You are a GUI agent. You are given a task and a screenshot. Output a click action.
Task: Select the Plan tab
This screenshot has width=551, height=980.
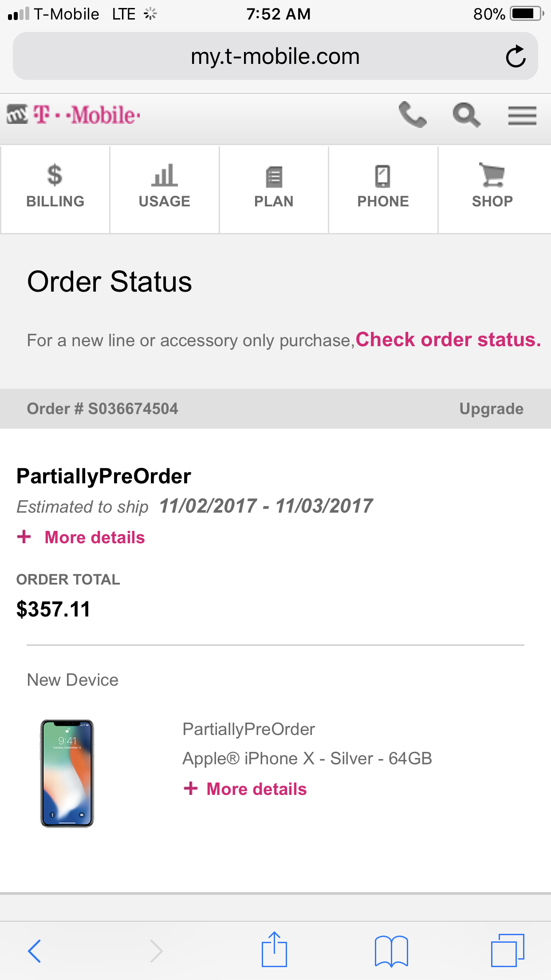click(274, 190)
